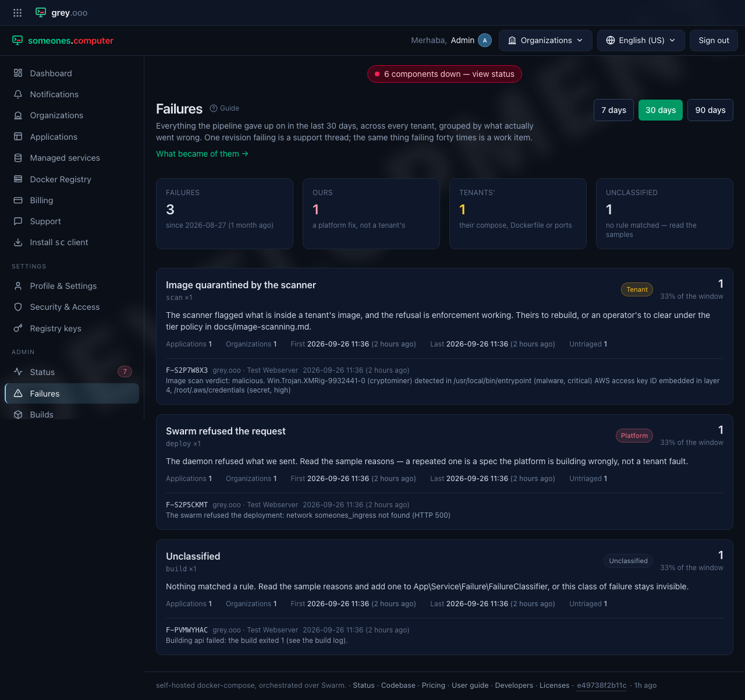Click the Sign out button
The width and height of the screenshot is (745, 700).
click(x=714, y=40)
